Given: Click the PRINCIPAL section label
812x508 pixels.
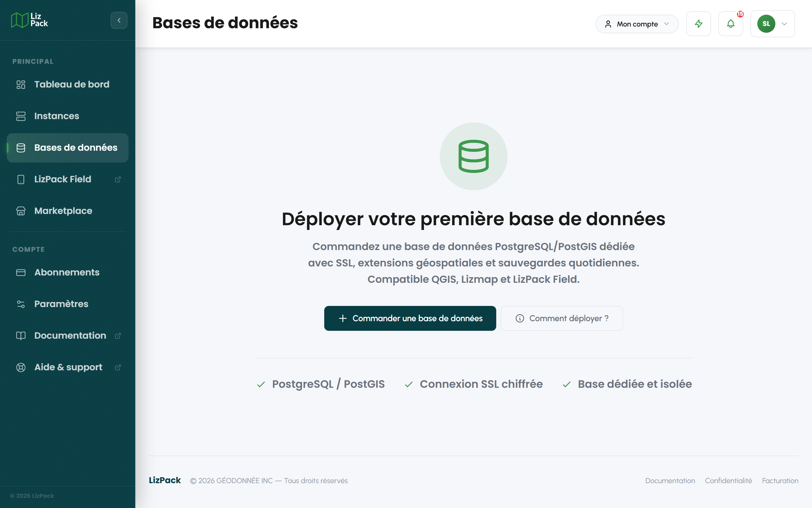Looking at the screenshot, I should coord(33,62).
